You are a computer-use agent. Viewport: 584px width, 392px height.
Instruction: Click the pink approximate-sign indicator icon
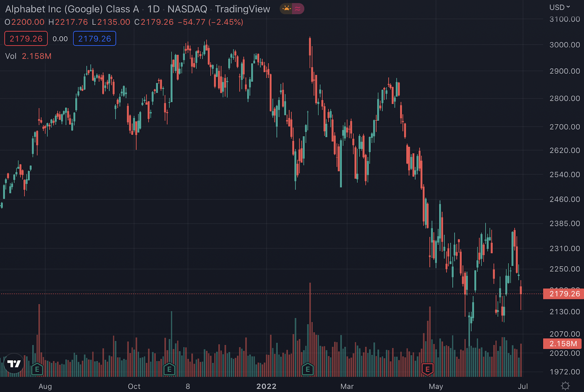click(298, 9)
